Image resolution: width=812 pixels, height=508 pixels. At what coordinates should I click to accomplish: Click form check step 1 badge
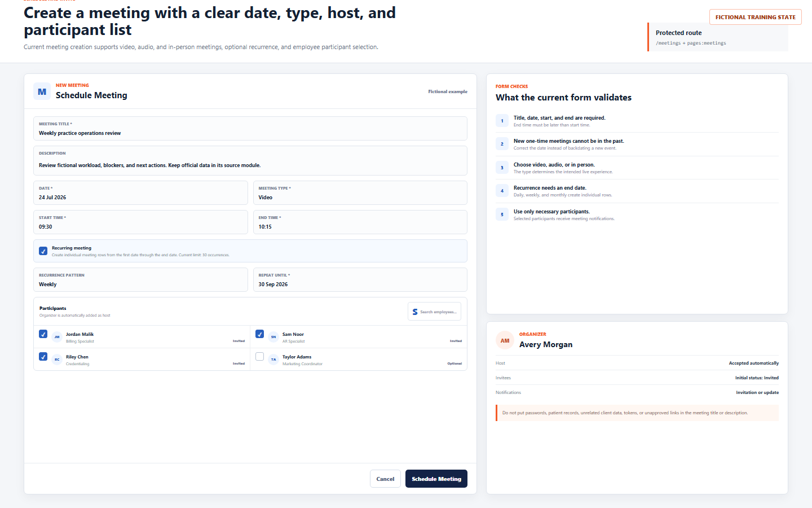coord(502,121)
